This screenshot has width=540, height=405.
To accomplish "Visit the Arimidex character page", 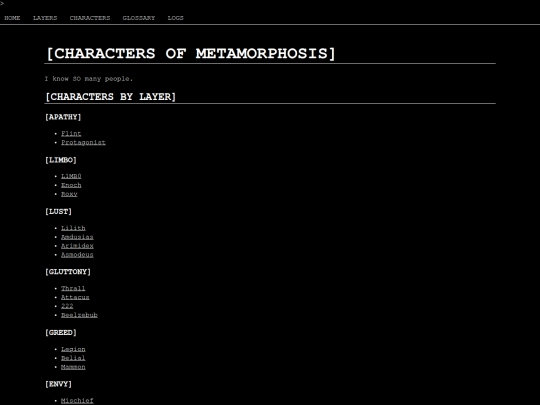I will [77, 246].
